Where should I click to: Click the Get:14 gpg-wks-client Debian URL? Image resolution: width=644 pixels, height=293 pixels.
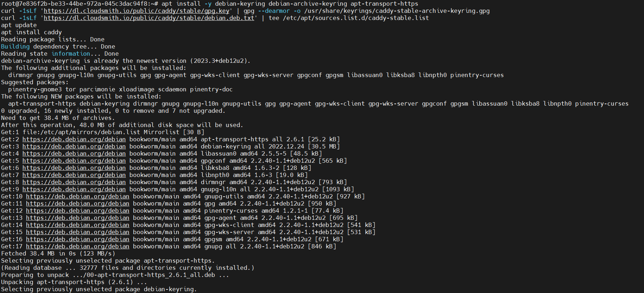point(78,225)
